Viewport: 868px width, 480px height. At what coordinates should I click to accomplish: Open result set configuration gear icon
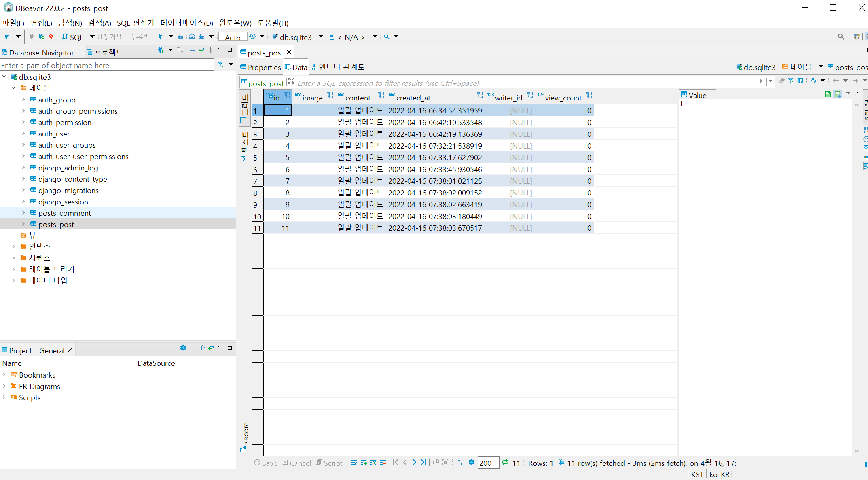(472, 462)
